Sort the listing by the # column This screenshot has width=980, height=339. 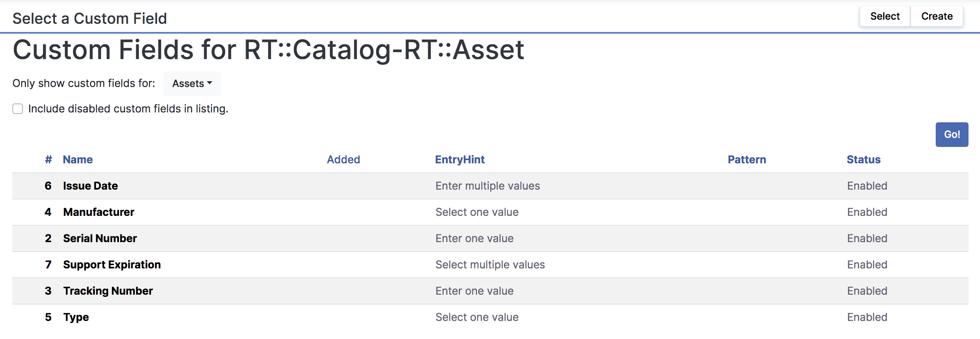48,159
